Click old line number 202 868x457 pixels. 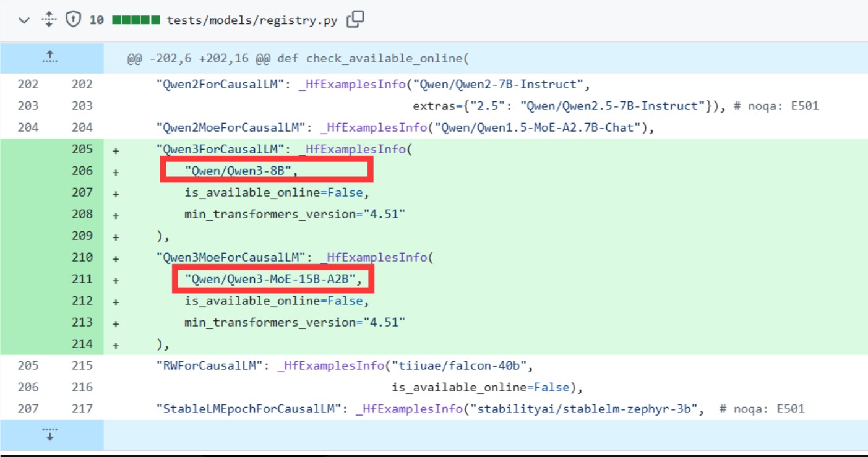click(28, 85)
